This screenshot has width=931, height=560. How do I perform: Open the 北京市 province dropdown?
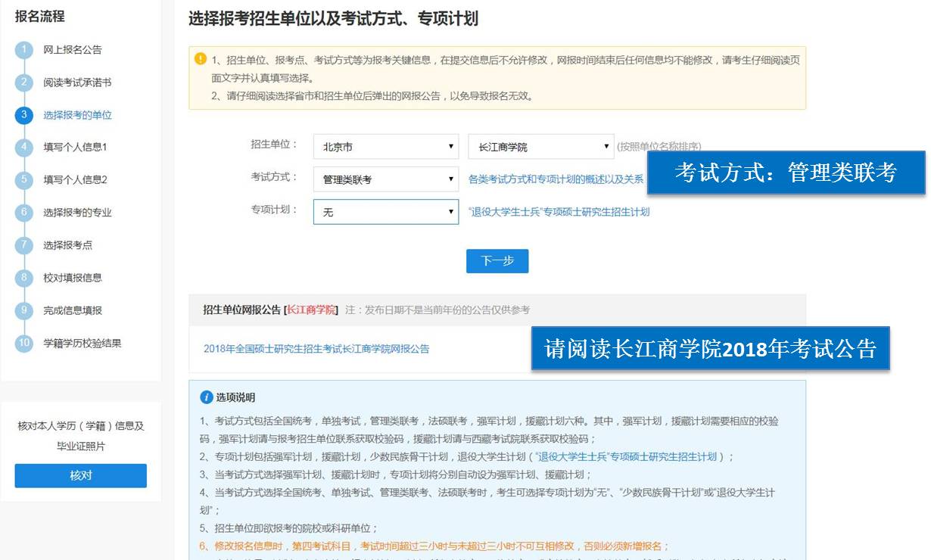click(x=385, y=147)
